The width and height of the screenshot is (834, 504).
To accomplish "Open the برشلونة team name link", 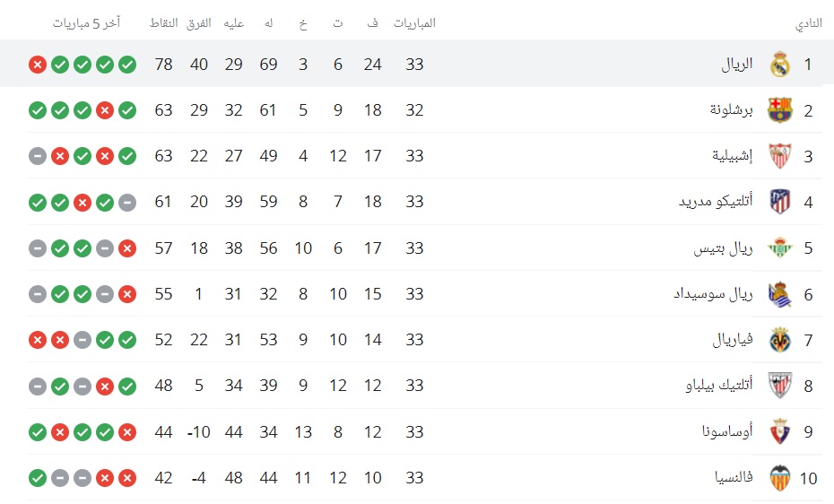I will point(732,110).
